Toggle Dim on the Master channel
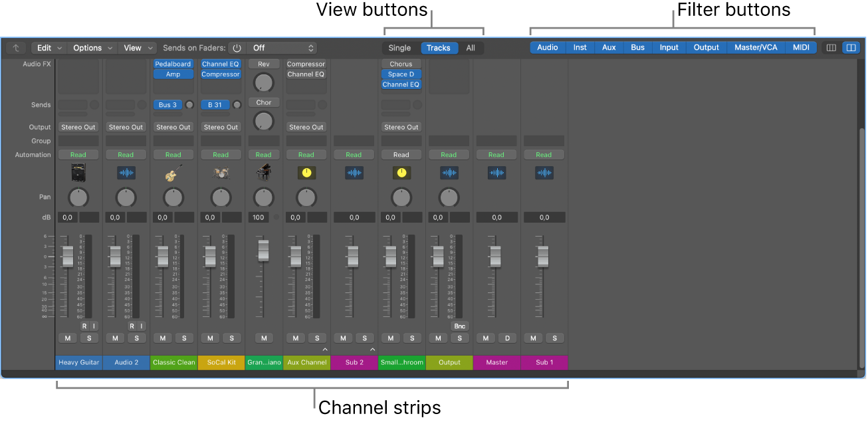This screenshot has height=426, width=868. pos(507,338)
